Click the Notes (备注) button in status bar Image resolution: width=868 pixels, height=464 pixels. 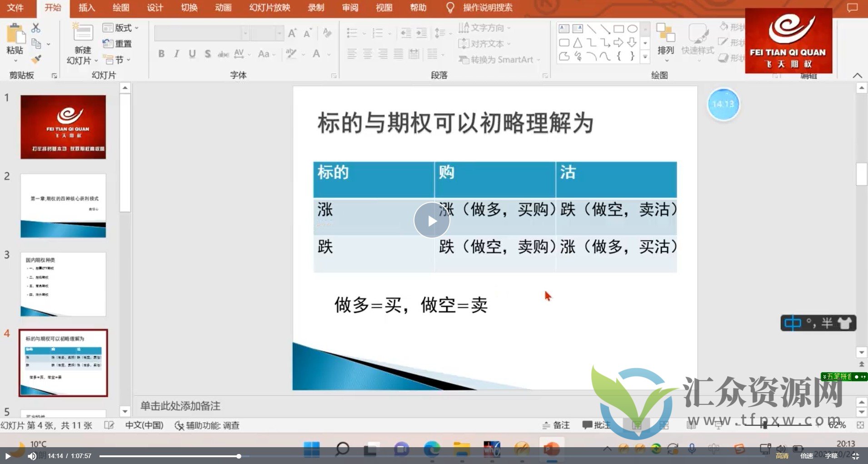coord(556,425)
